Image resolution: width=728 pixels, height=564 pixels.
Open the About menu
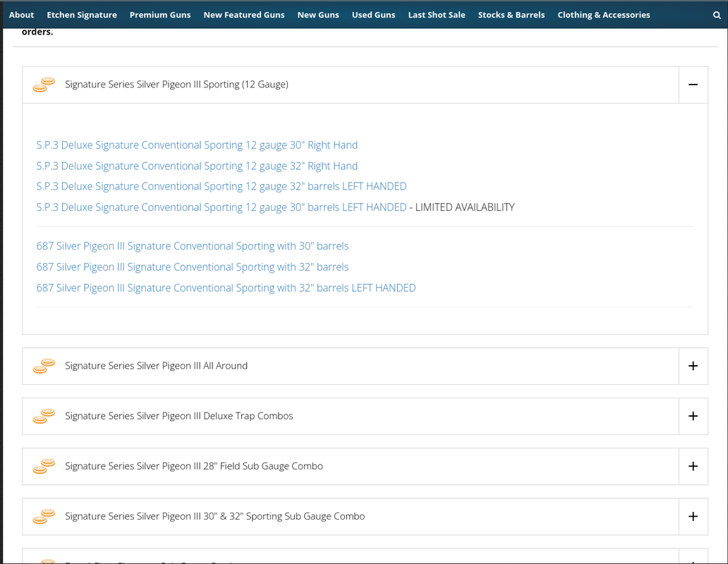tap(21, 15)
